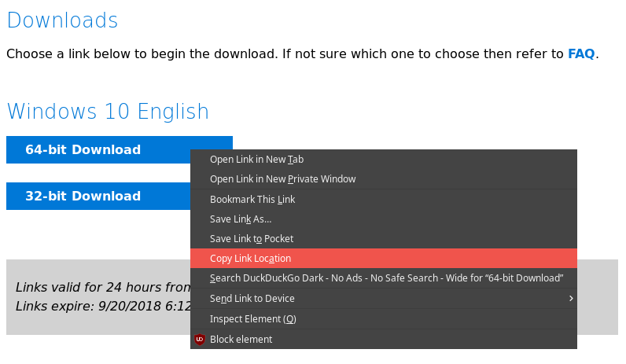Click the Downloads page heading
The image size is (626, 364).
(62, 20)
